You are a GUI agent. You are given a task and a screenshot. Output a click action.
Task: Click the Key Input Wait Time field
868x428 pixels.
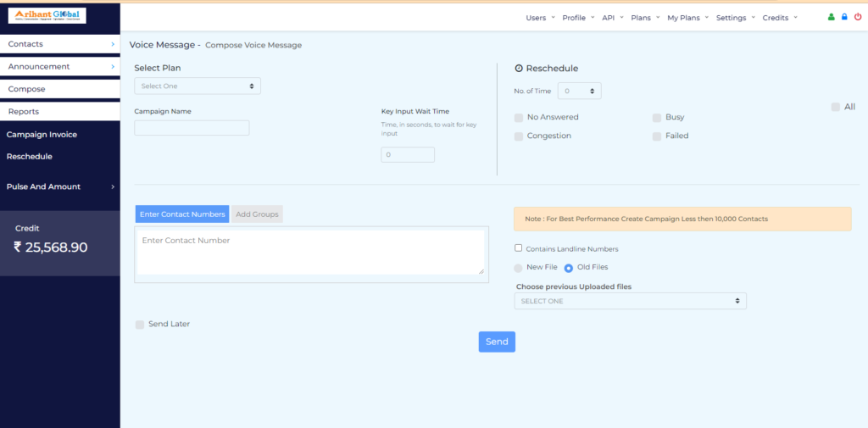coord(408,154)
